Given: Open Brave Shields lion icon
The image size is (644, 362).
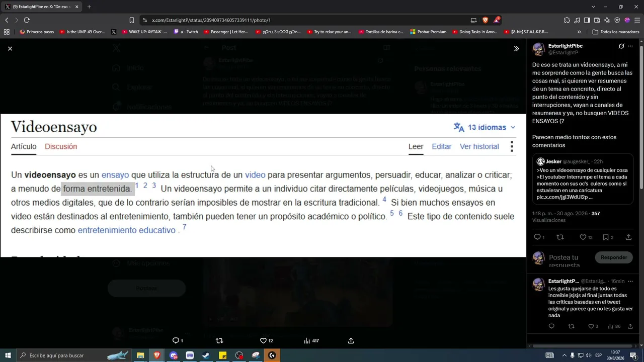Looking at the screenshot, I should [x=485, y=20].
